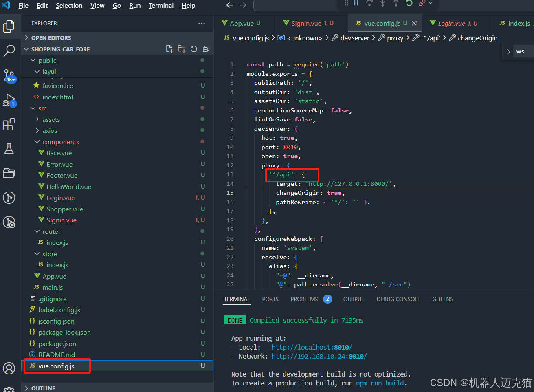Click the proxy breadcrumb item
Viewport: 534px width, 392px height.
pyautogui.click(x=395, y=38)
